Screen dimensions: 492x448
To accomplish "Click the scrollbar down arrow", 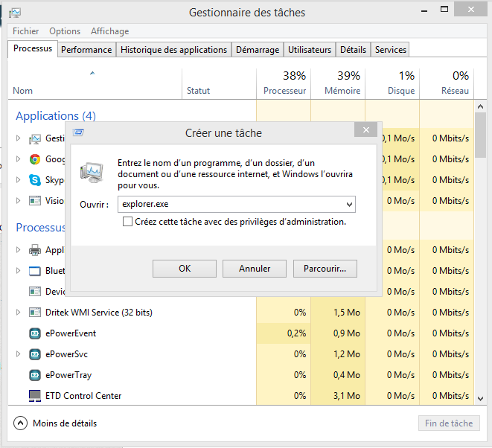I will (480, 399).
